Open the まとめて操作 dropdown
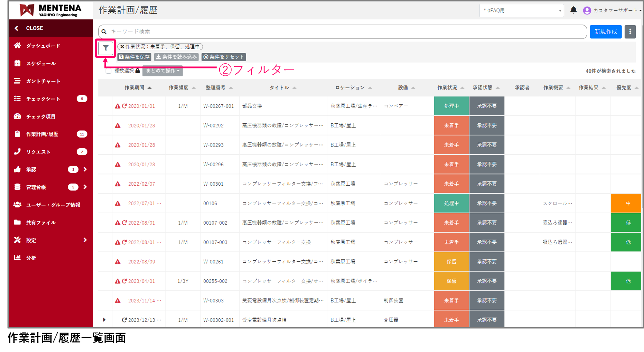Viewport: 644px width, 352px height. tap(162, 71)
